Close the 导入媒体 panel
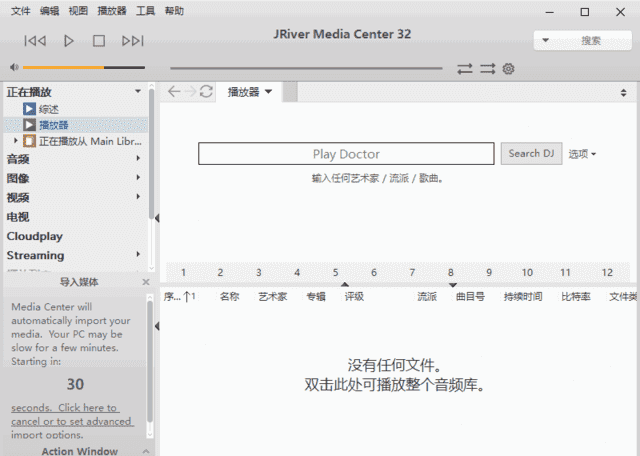 146,282
